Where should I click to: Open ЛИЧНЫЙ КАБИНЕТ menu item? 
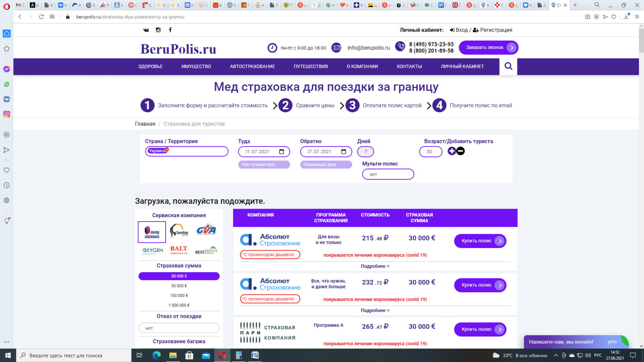click(462, 66)
